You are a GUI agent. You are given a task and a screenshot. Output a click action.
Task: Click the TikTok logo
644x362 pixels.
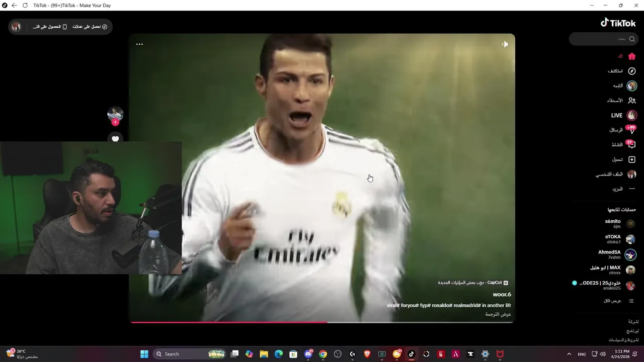coord(618,23)
